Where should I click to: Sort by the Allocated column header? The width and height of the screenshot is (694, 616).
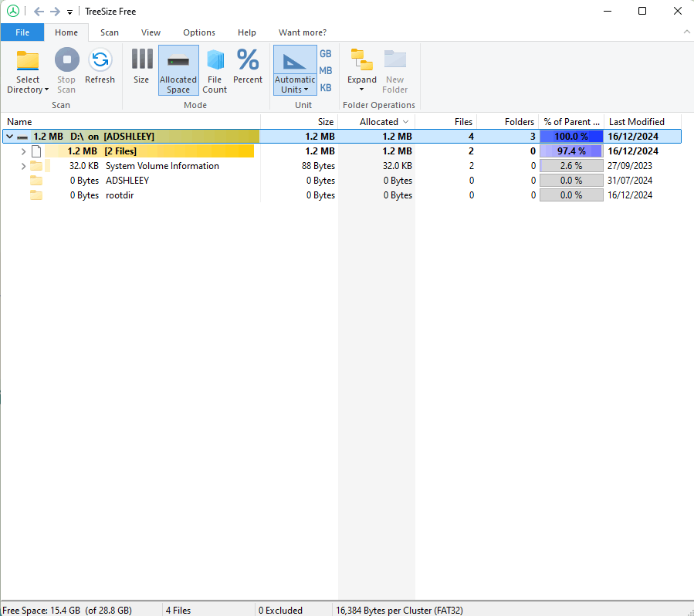point(376,122)
